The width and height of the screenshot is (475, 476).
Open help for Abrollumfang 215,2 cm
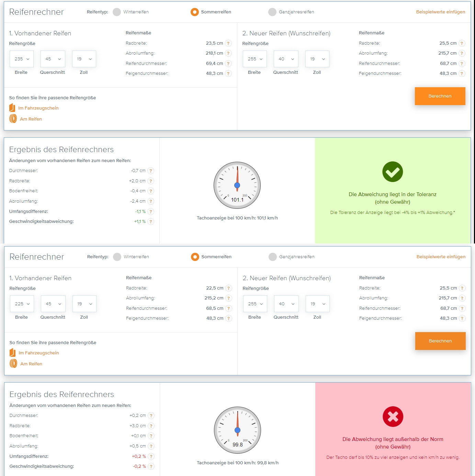tap(229, 298)
